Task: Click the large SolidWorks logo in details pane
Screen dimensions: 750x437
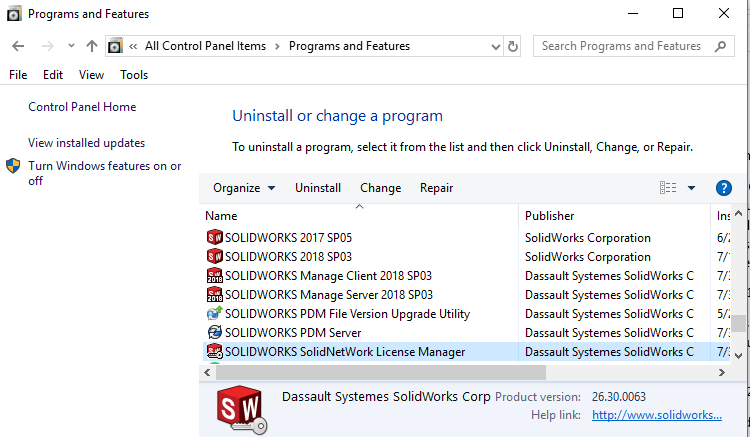Action: [242, 410]
